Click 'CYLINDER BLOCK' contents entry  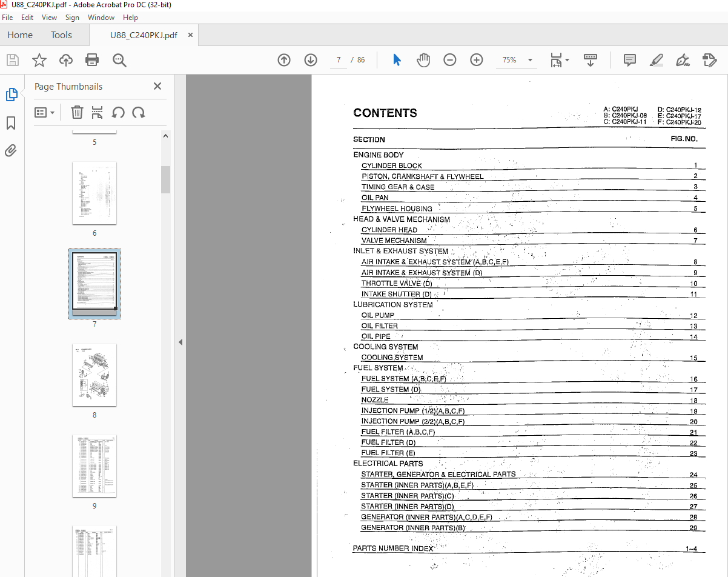point(392,165)
